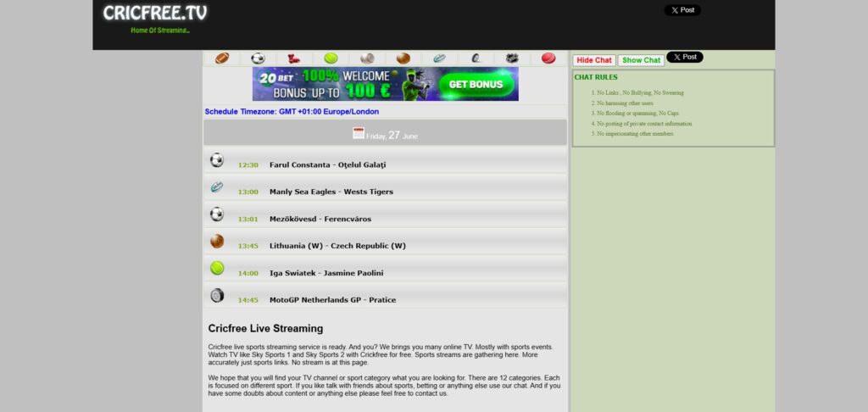Viewport: 868px width, 412px height.
Task: Open the red boxing gloves category
Action: (x=294, y=58)
